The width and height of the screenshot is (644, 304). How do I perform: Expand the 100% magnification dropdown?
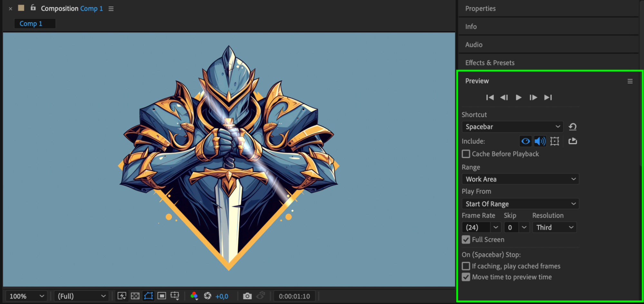(x=26, y=296)
